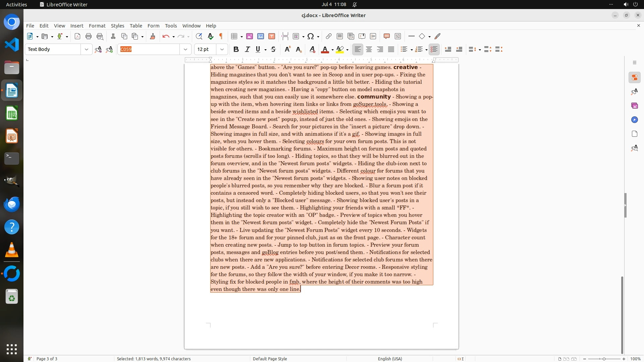
Task: Insert a hyperlink using link icon
Action: pos(329,36)
